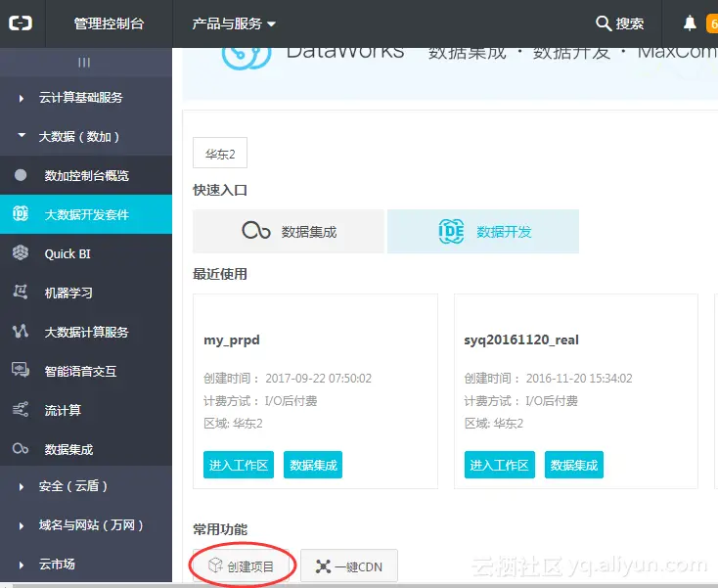The height and width of the screenshot is (588, 718).
Task: Click the 一键CDN button
Action: click(349, 566)
